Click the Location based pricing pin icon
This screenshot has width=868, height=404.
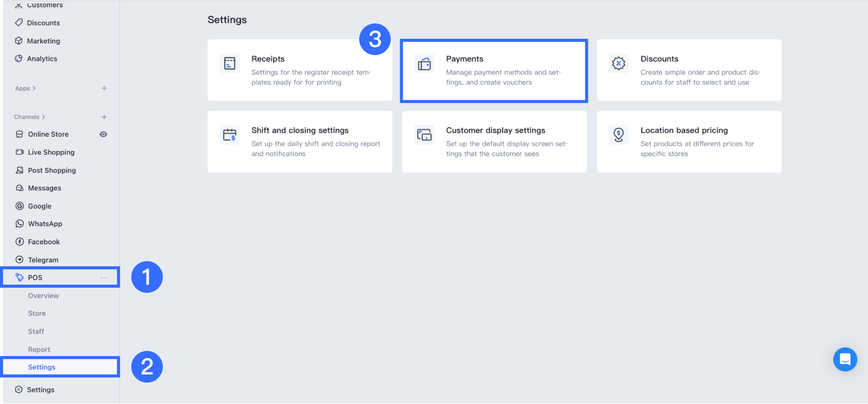coord(619,135)
